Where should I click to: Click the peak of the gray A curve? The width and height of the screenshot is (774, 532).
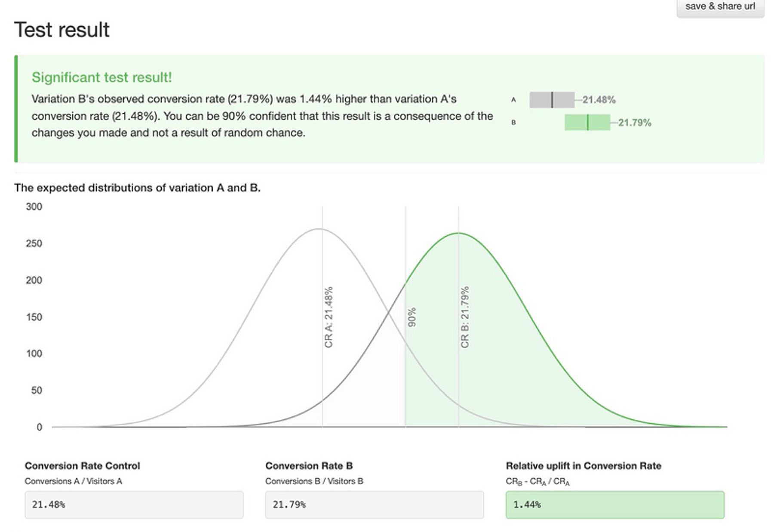click(x=319, y=229)
